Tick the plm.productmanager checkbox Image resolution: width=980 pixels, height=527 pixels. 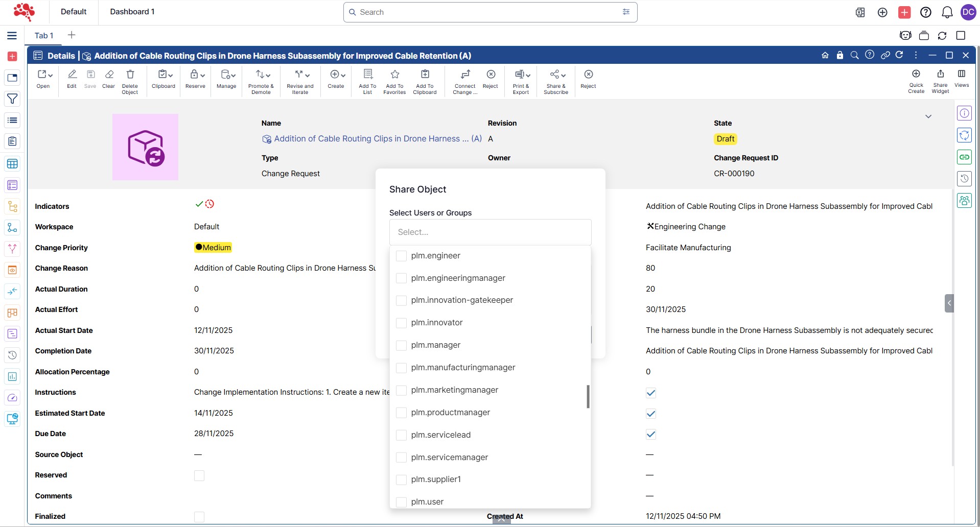[402, 413]
